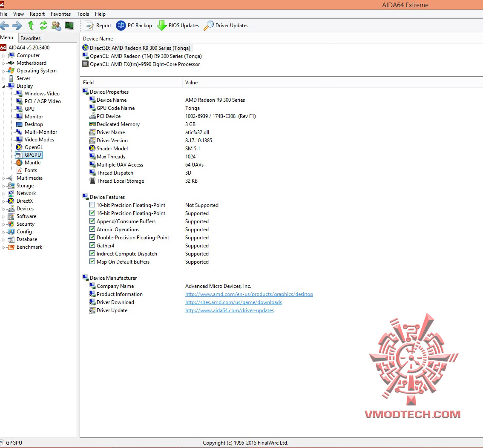Expand the Network tree node

tap(4, 194)
